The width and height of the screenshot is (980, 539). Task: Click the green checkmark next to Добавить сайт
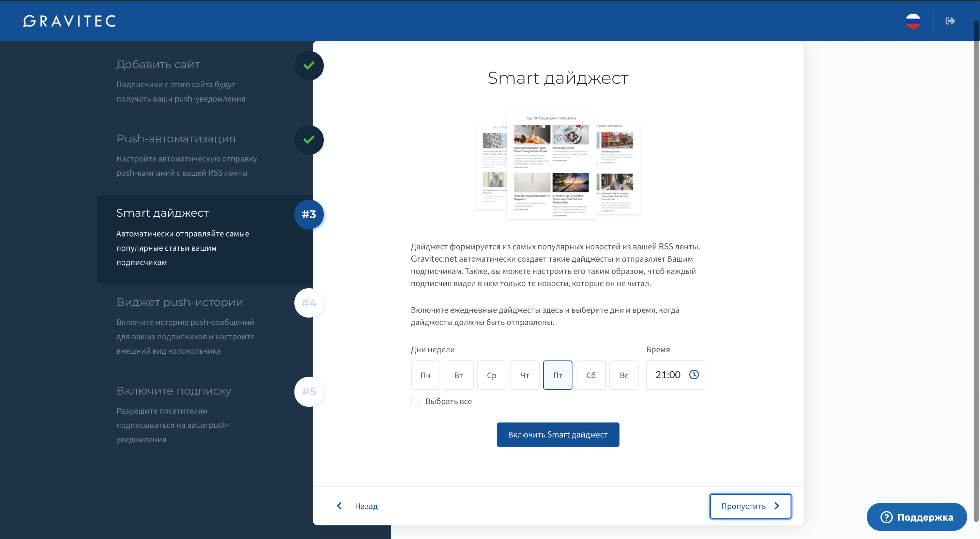tap(309, 65)
